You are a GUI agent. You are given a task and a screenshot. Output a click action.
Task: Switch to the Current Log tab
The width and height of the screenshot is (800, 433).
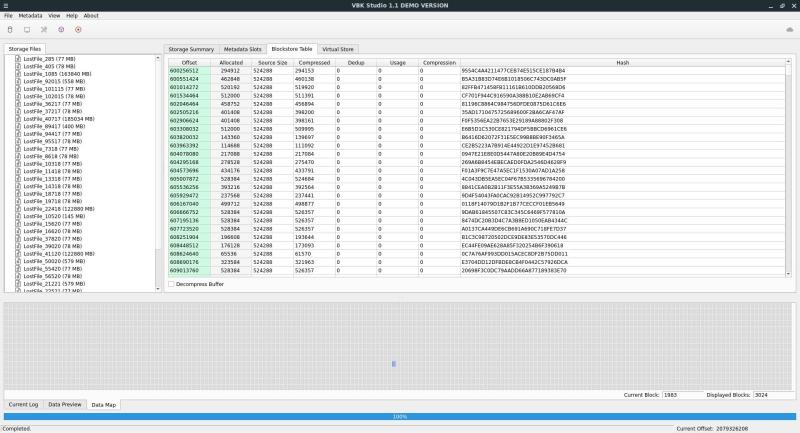pyautogui.click(x=23, y=404)
